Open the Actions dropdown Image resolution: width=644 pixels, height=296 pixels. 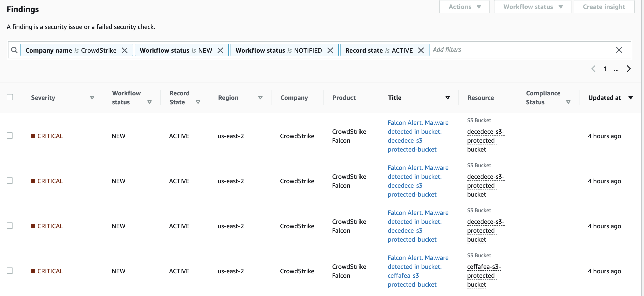coord(464,7)
